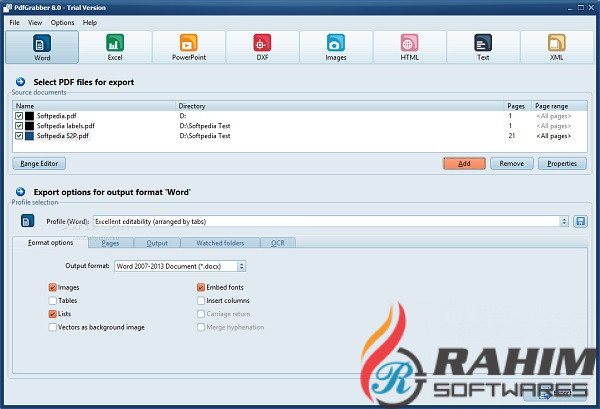Image resolution: width=600 pixels, height=409 pixels.
Task: Select the Softpedia.pdf file name
Action: point(57,116)
